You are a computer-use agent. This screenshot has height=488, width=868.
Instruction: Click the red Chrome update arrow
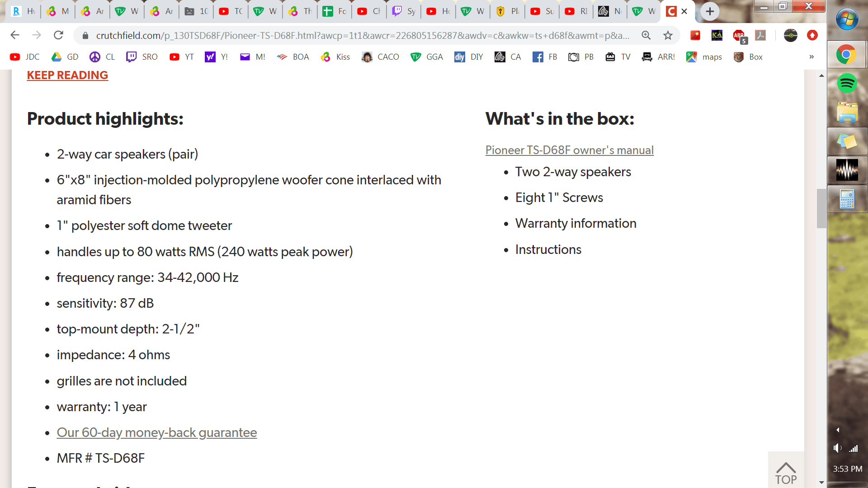point(812,35)
